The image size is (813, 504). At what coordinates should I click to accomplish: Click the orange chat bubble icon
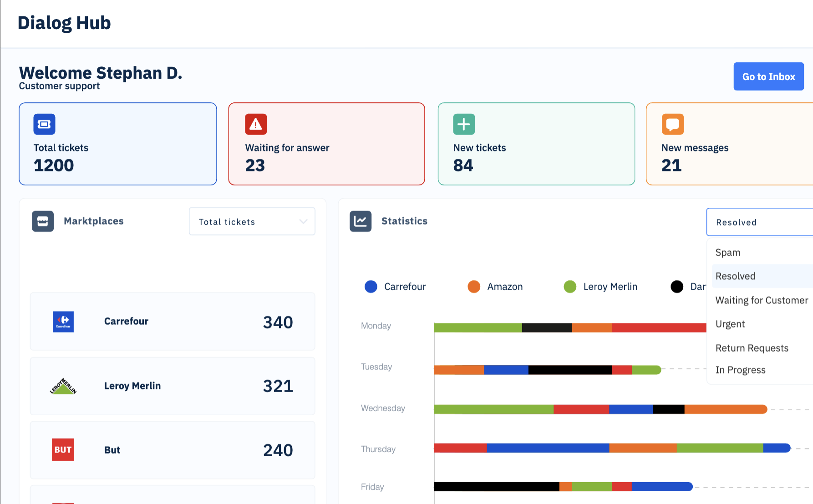tap(672, 124)
